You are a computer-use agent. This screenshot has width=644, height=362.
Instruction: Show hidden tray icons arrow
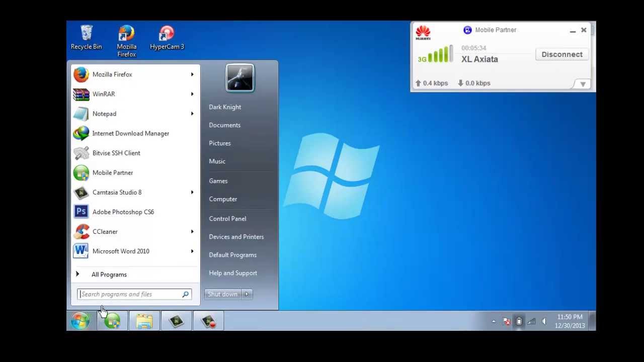pyautogui.click(x=494, y=321)
